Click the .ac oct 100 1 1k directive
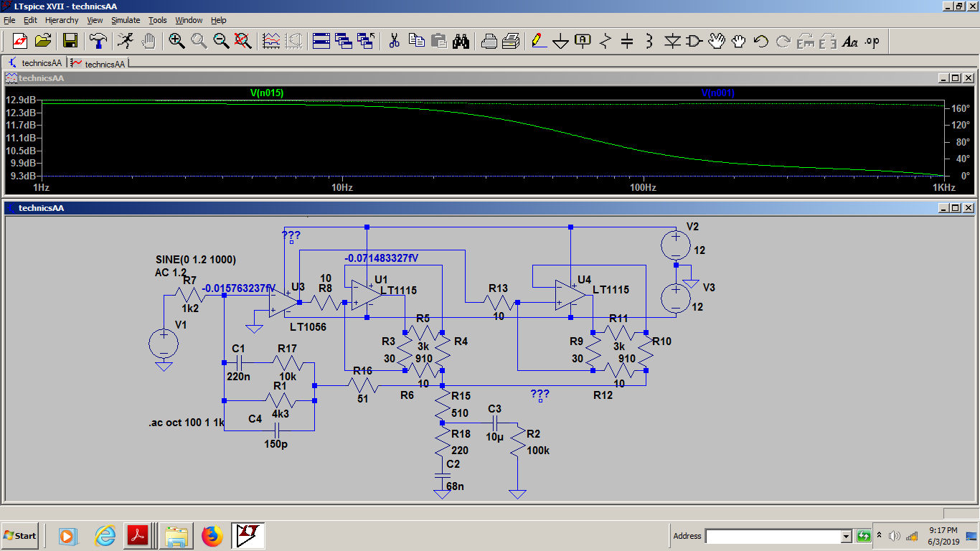The image size is (980, 551). click(x=187, y=423)
